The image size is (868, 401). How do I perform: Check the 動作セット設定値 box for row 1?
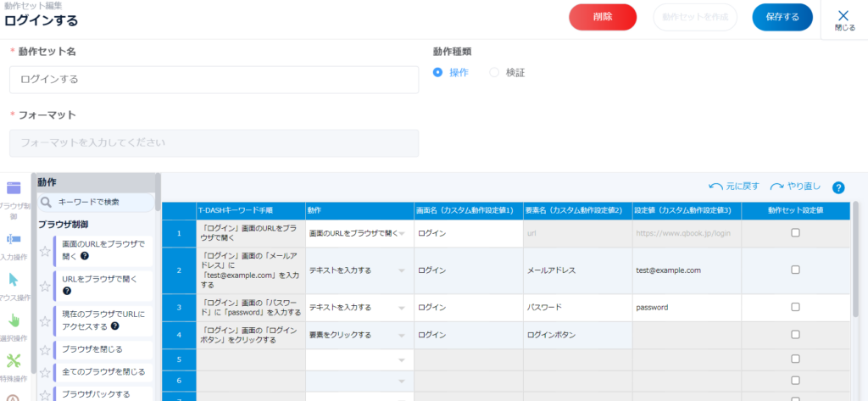coord(795,232)
